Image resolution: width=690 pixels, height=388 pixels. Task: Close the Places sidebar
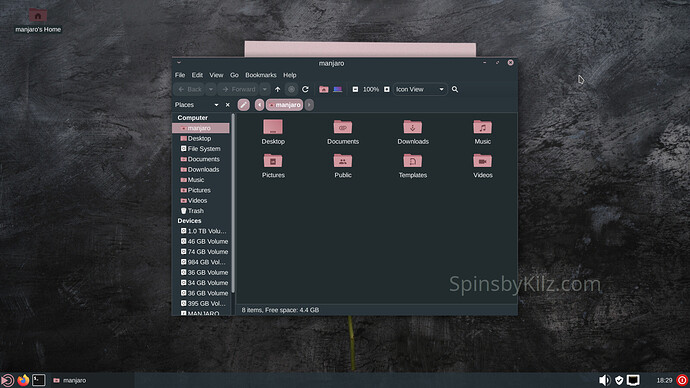point(228,105)
